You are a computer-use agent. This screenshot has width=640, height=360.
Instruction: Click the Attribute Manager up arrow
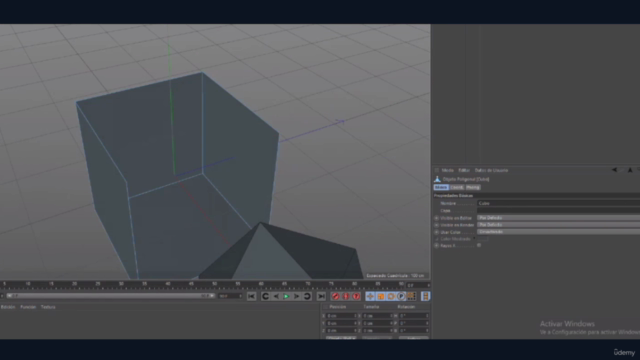pos(630,170)
